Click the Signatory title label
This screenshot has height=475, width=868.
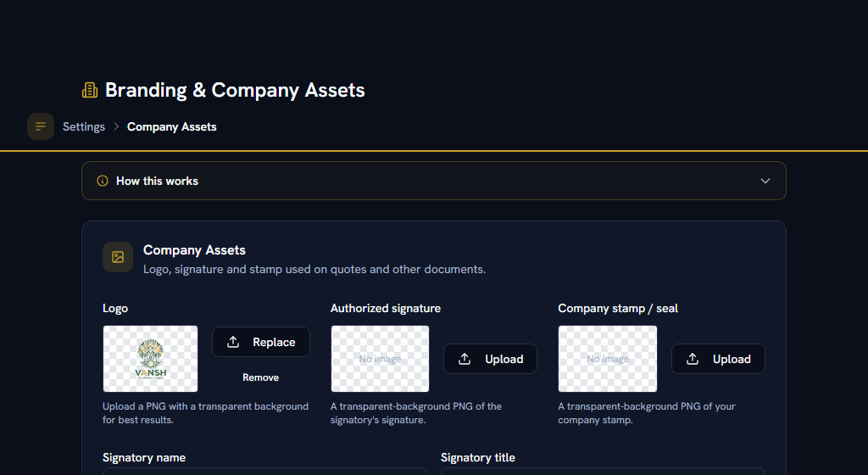478,458
